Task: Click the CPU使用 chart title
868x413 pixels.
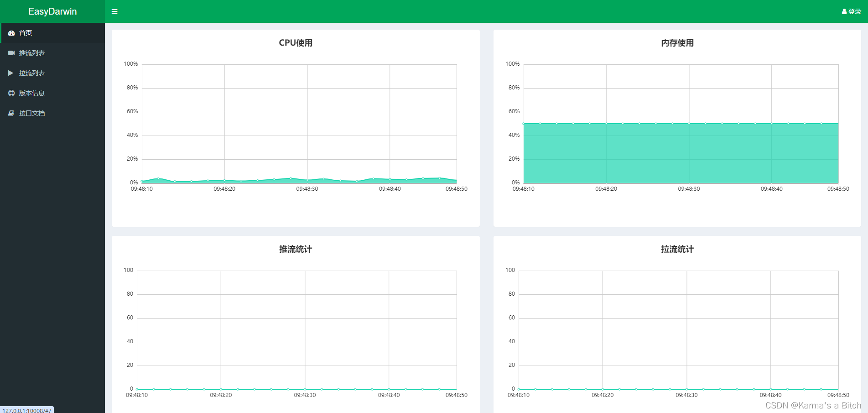Action: (296, 43)
